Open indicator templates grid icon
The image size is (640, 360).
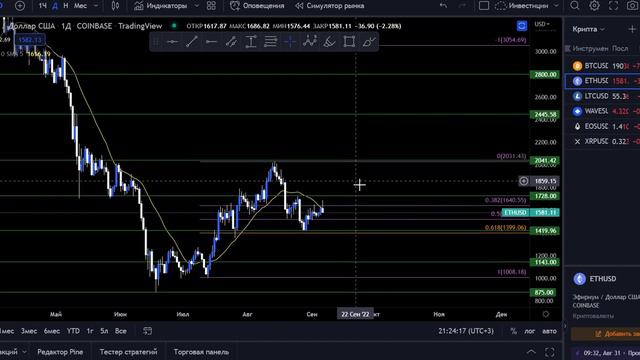(x=211, y=6)
